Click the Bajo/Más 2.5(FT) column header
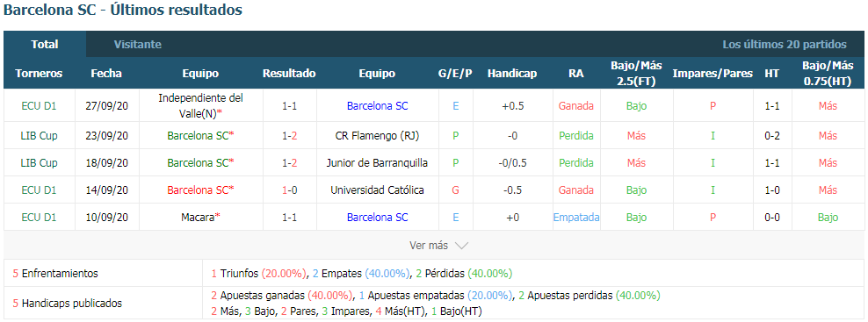The width and height of the screenshot is (868, 322). point(637,73)
